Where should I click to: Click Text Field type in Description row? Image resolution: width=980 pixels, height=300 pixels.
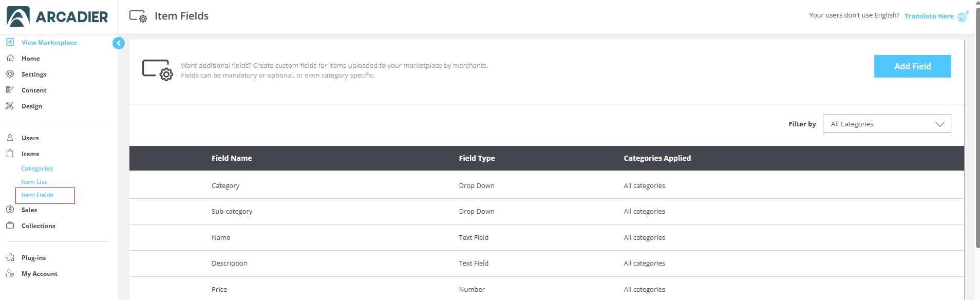pyautogui.click(x=474, y=263)
